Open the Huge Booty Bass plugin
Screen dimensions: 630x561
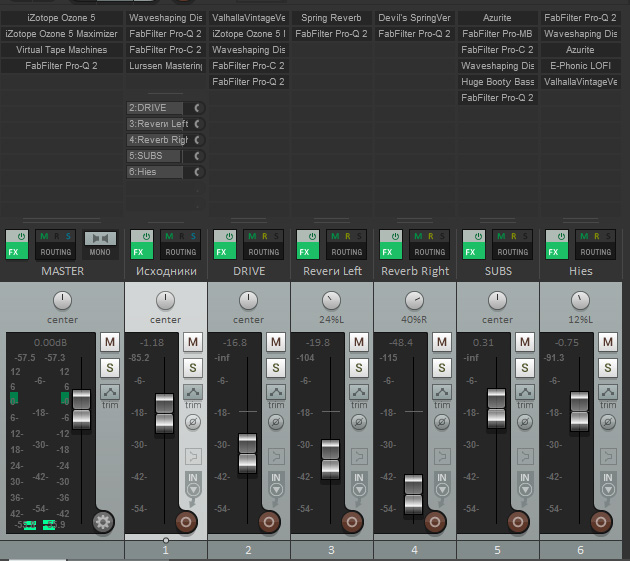click(x=497, y=82)
